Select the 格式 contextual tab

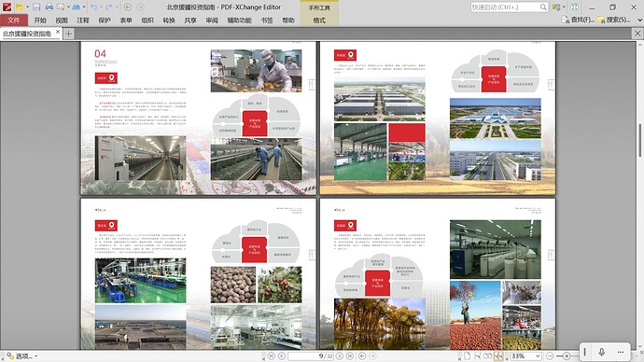[x=319, y=21]
